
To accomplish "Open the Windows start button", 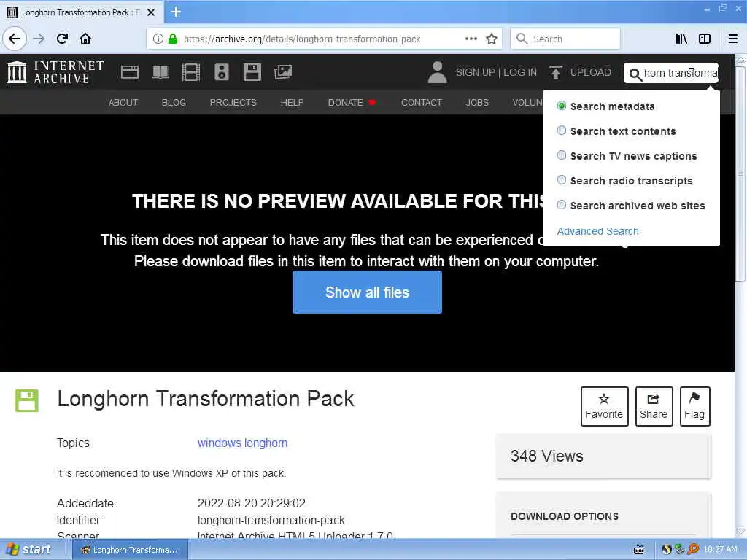I will click(x=31, y=550).
